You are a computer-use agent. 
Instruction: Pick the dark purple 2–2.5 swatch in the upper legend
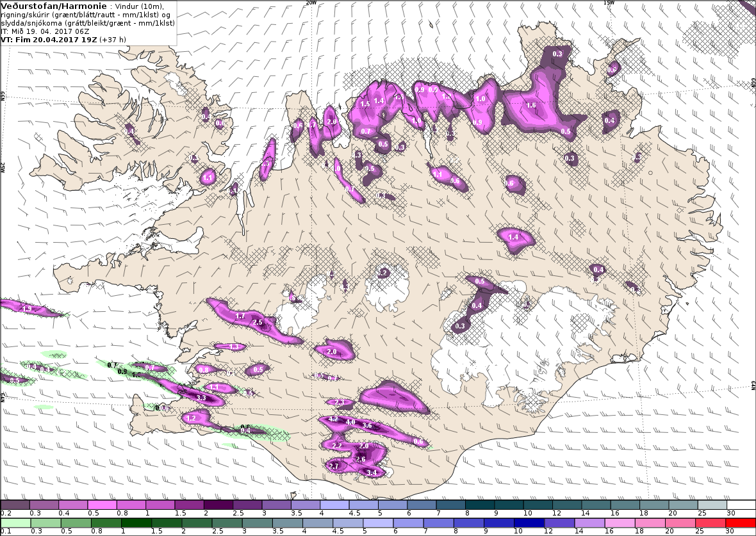(x=219, y=505)
